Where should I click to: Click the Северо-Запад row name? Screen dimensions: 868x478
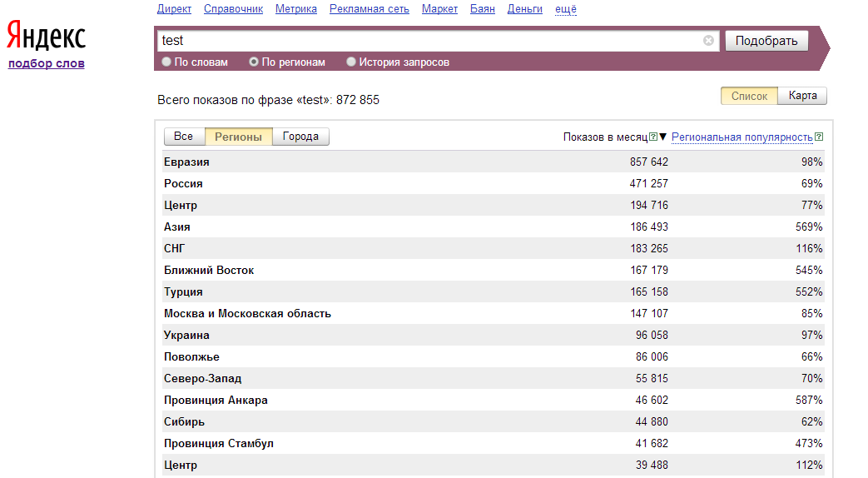tap(202, 378)
